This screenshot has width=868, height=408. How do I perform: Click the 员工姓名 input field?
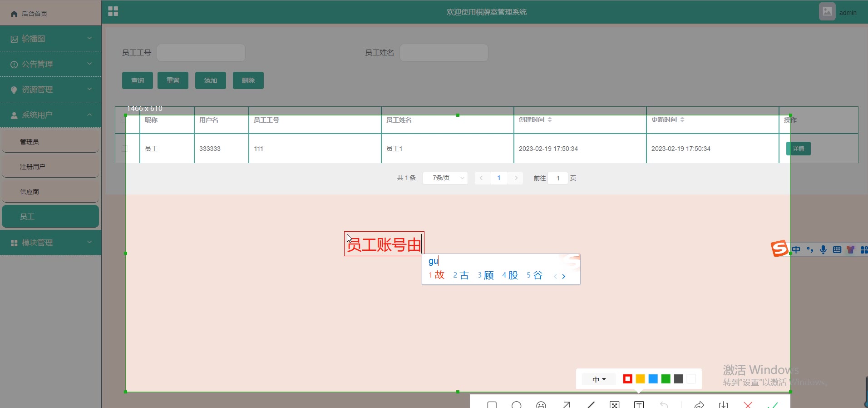coord(444,53)
